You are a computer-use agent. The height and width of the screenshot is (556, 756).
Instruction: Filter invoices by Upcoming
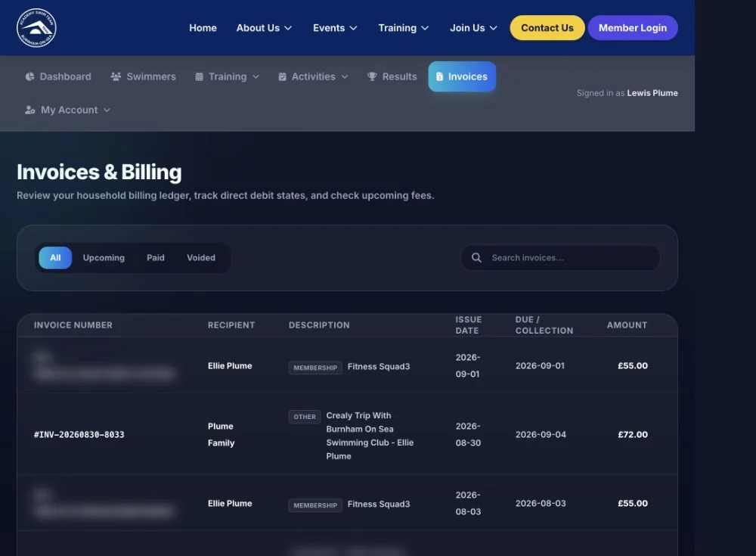point(104,258)
